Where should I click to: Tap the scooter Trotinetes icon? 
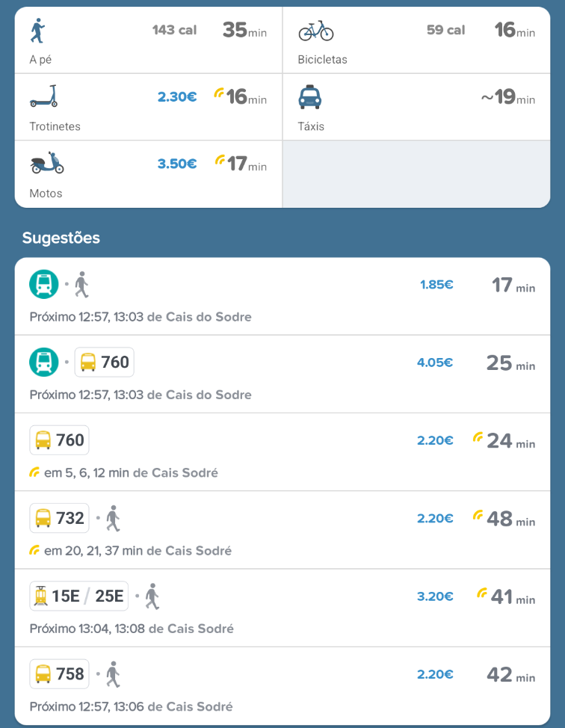(x=43, y=97)
